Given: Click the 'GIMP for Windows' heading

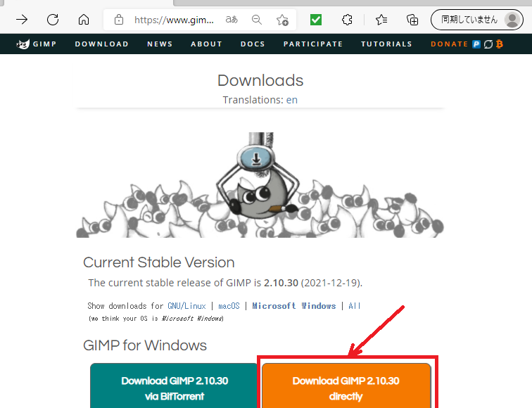Looking at the screenshot, I should (145, 345).
